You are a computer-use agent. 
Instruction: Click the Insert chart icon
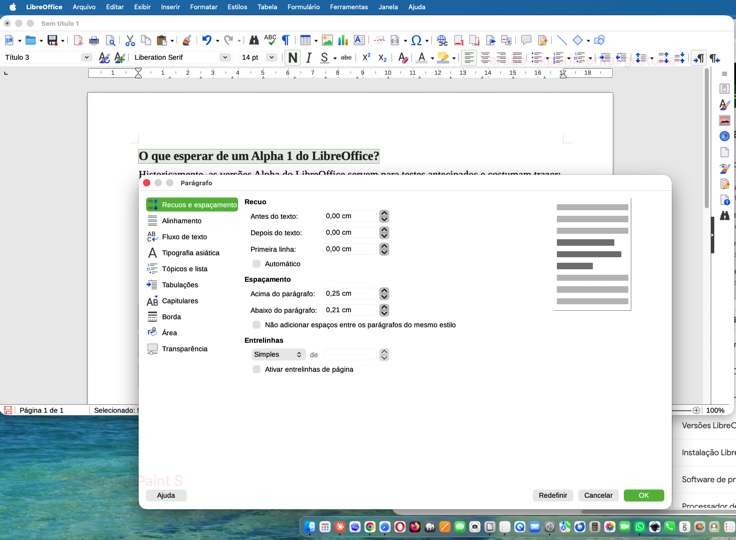click(x=343, y=40)
